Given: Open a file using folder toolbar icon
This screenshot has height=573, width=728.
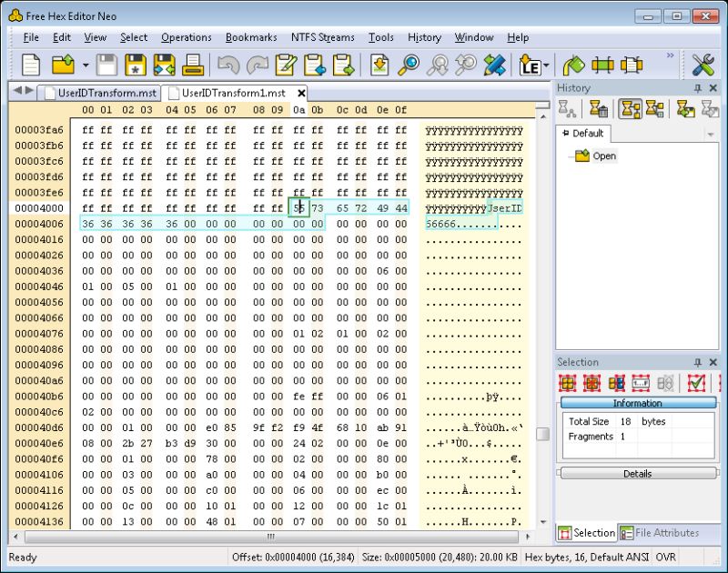Looking at the screenshot, I should pos(63,65).
